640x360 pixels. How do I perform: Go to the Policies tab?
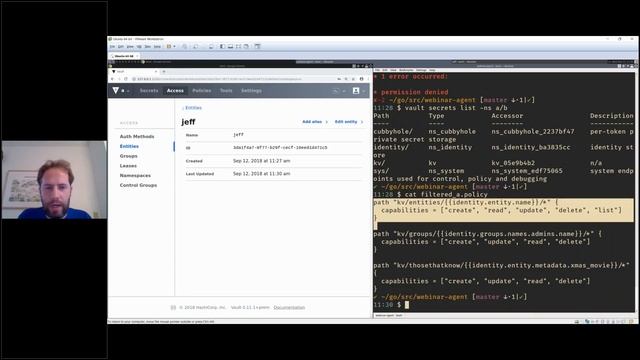[x=202, y=91]
